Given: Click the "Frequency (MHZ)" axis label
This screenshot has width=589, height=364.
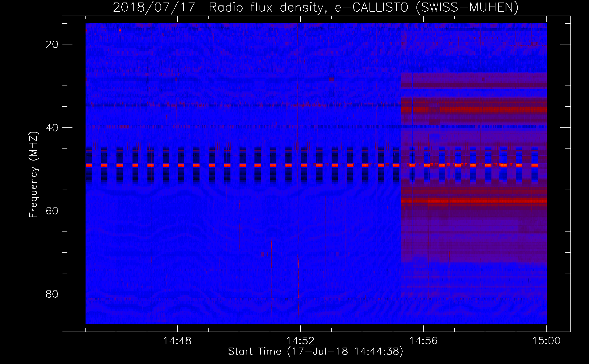Looking at the screenshot, I should pyautogui.click(x=33, y=174).
